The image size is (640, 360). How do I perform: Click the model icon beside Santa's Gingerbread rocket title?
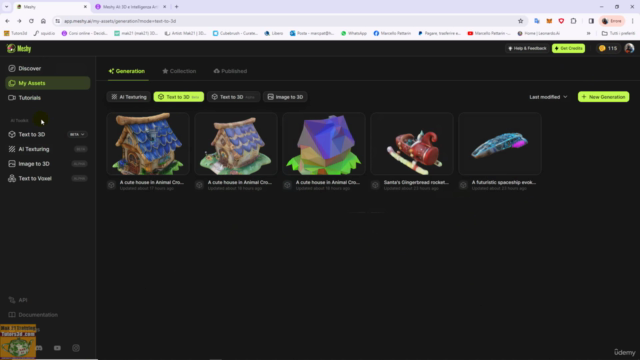pyautogui.click(x=375, y=185)
